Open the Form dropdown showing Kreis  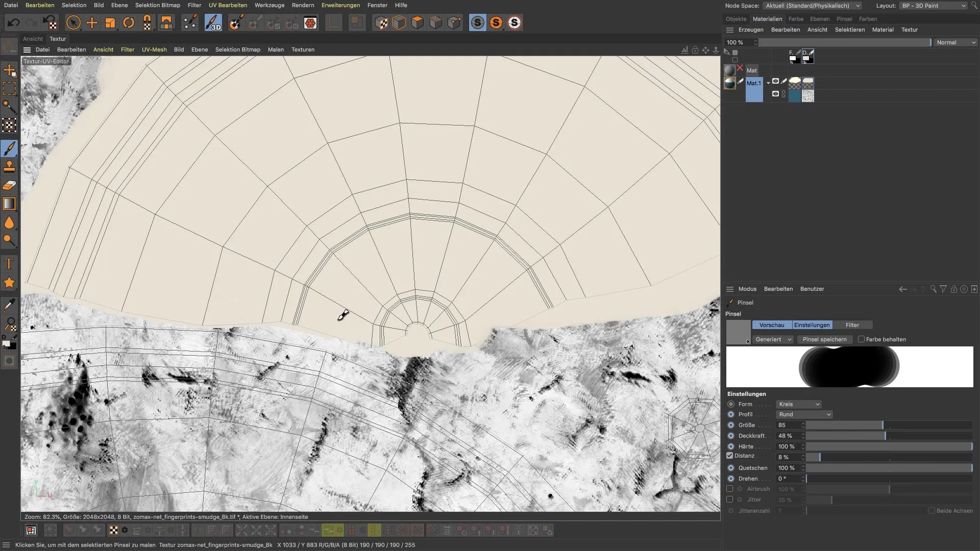798,404
